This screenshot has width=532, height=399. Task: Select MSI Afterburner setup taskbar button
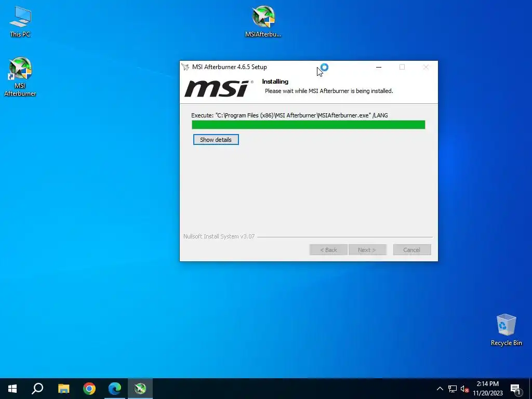(x=140, y=389)
